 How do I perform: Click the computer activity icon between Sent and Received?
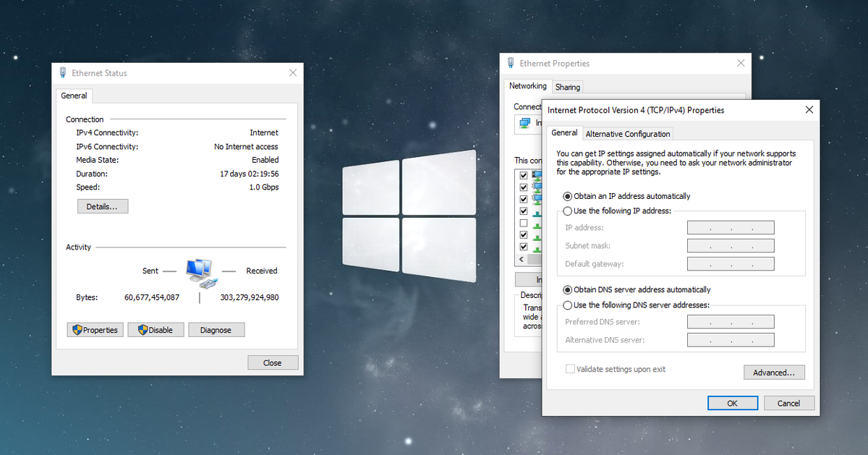tap(200, 272)
